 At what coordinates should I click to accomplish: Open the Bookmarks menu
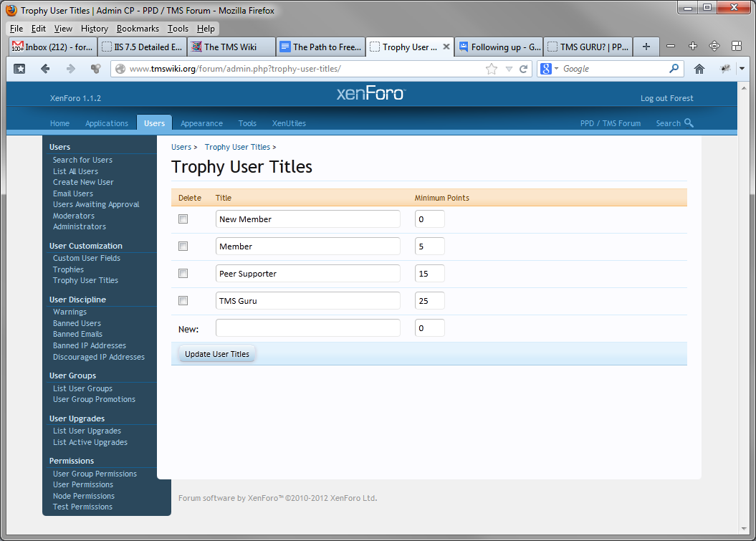[x=138, y=29]
